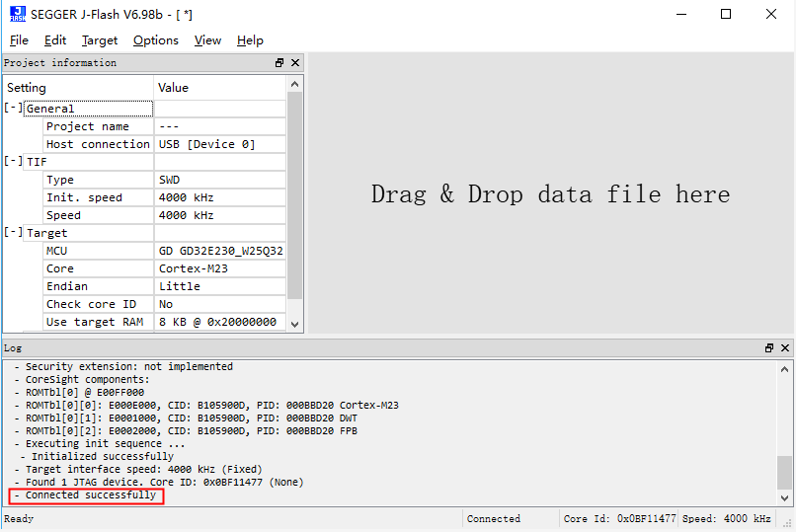Open the Options menu
This screenshot has width=796, height=532.
coord(156,40)
